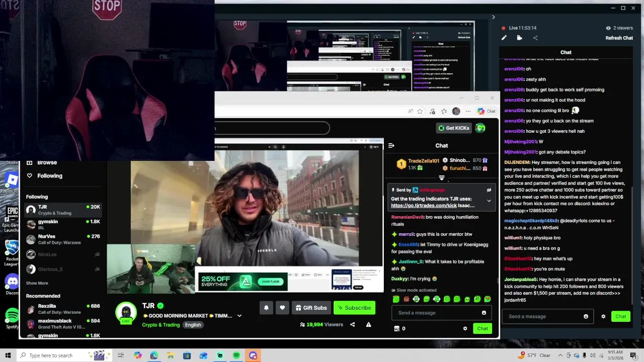This screenshot has width=644, height=362.
Task: Open the offline NickLee channel
Action: 63,254
